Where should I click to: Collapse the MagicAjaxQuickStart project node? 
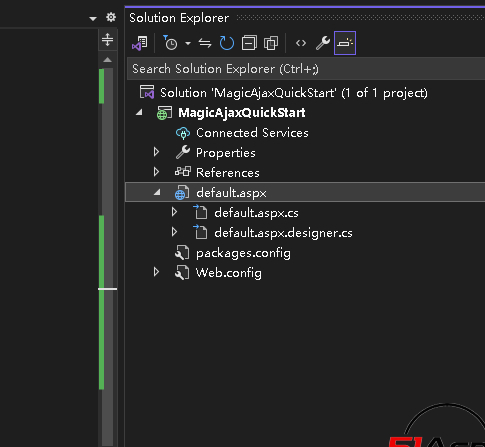tap(140, 112)
